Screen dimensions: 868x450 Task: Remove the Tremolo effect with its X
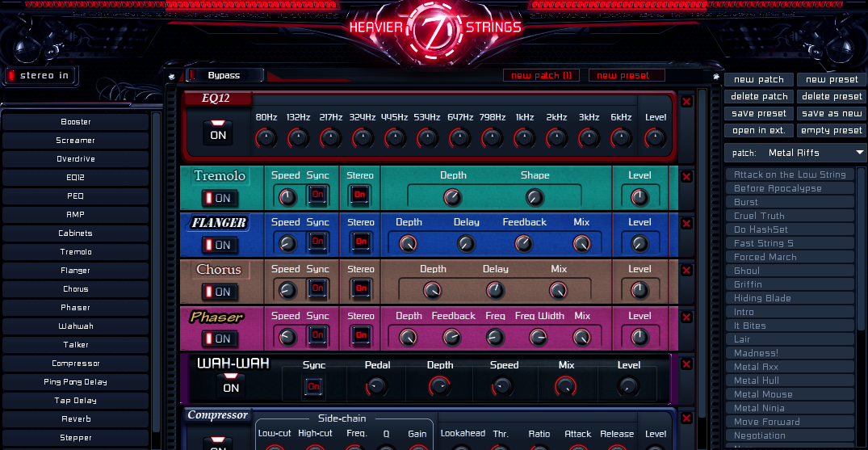(686, 177)
